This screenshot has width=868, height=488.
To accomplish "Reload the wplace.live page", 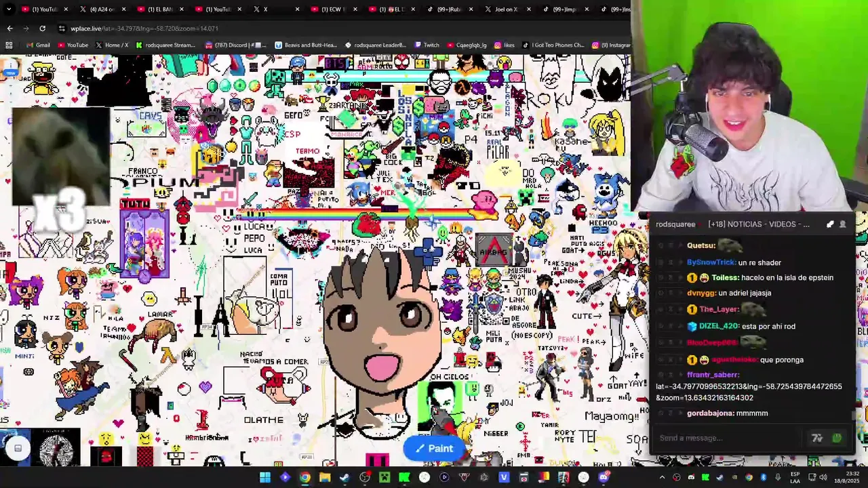I will tap(42, 28).
